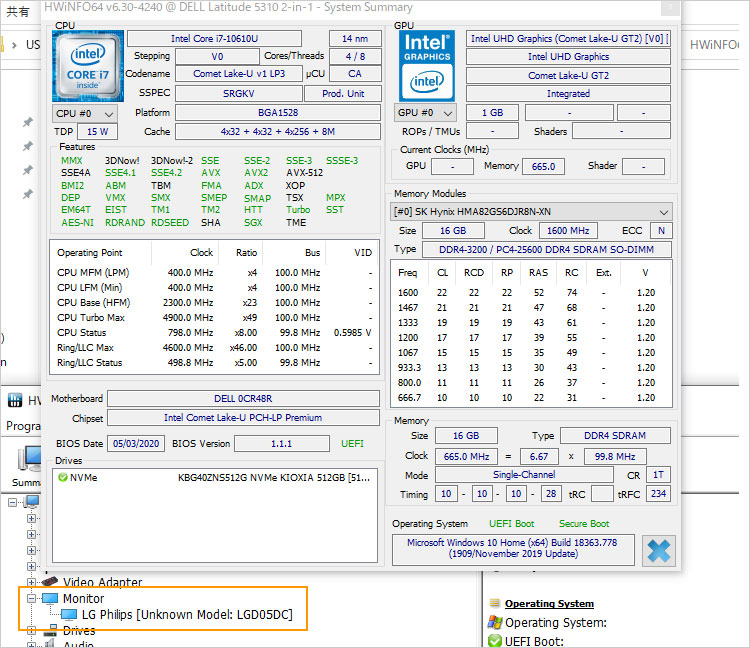
Task: Click the 14 nm process field
Action: coord(355,39)
